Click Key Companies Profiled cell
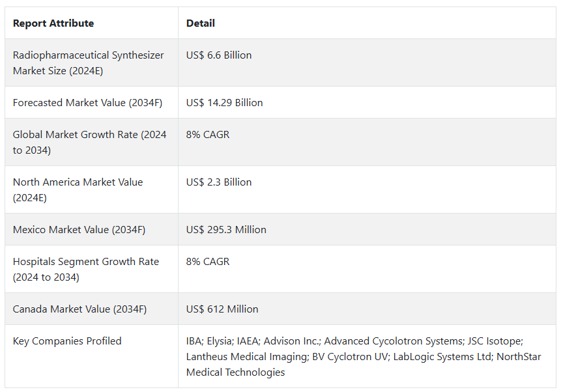The width and height of the screenshot is (561, 392). click(67, 341)
